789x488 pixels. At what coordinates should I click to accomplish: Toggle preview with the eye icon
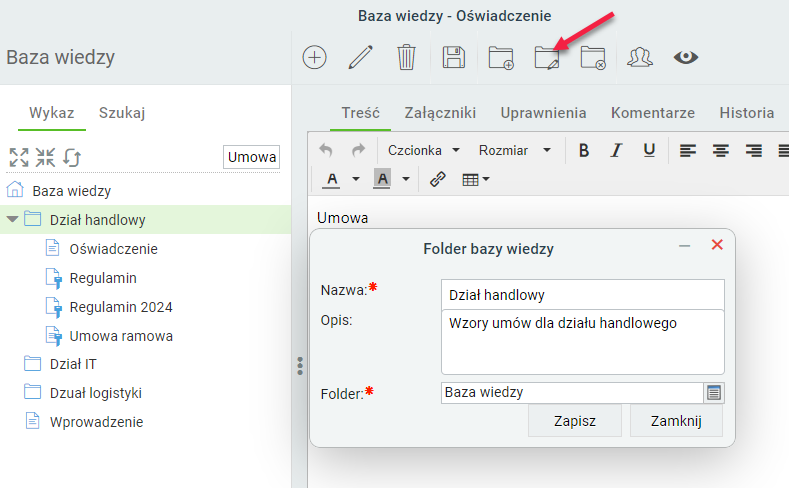coord(686,57)
